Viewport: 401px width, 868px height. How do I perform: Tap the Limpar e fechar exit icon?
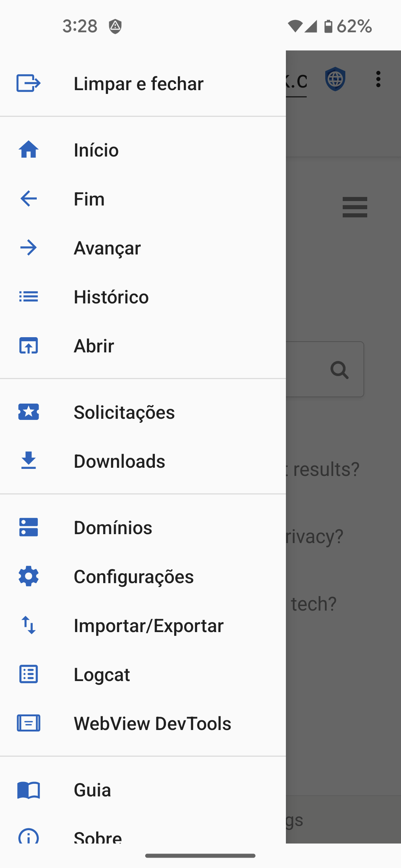coord(28,83)
